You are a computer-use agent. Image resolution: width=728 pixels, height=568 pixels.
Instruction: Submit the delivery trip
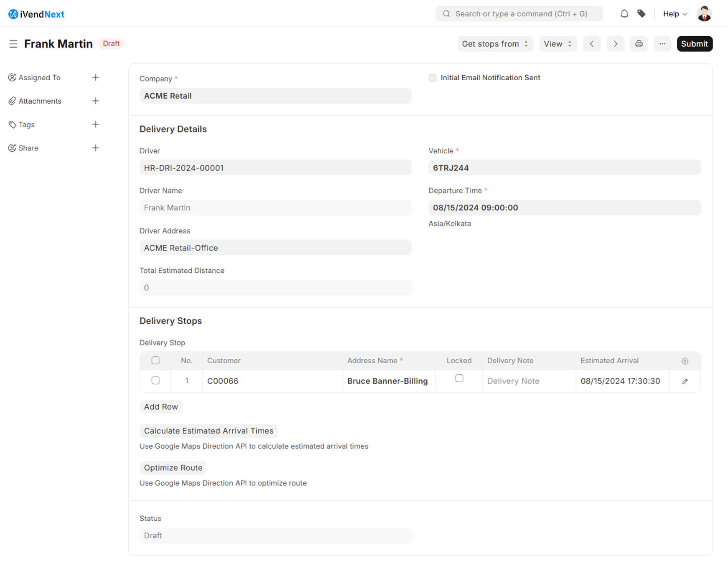[695, 44]
